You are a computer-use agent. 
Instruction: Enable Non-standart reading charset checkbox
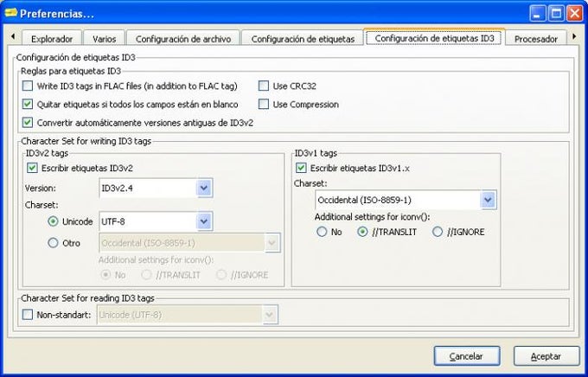tap(28, 315)
